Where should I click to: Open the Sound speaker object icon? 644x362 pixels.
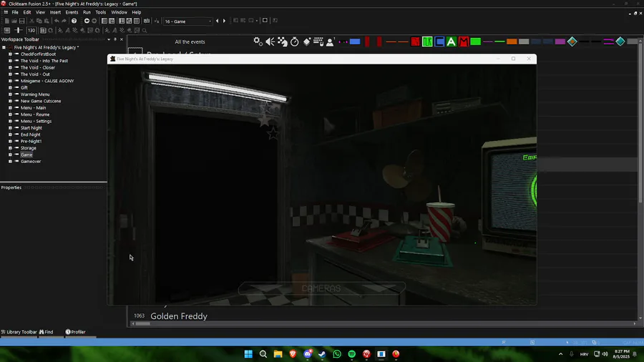coord(270,41)
